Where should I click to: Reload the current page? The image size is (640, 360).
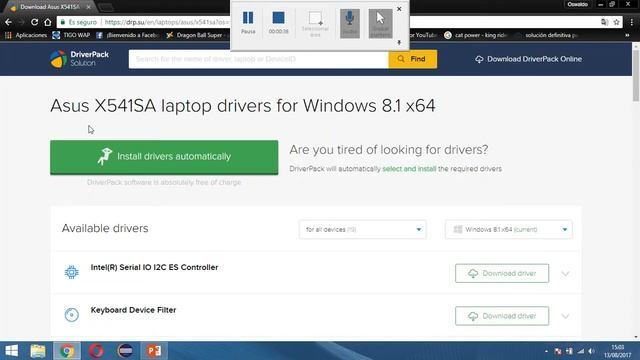pos(34,22)
